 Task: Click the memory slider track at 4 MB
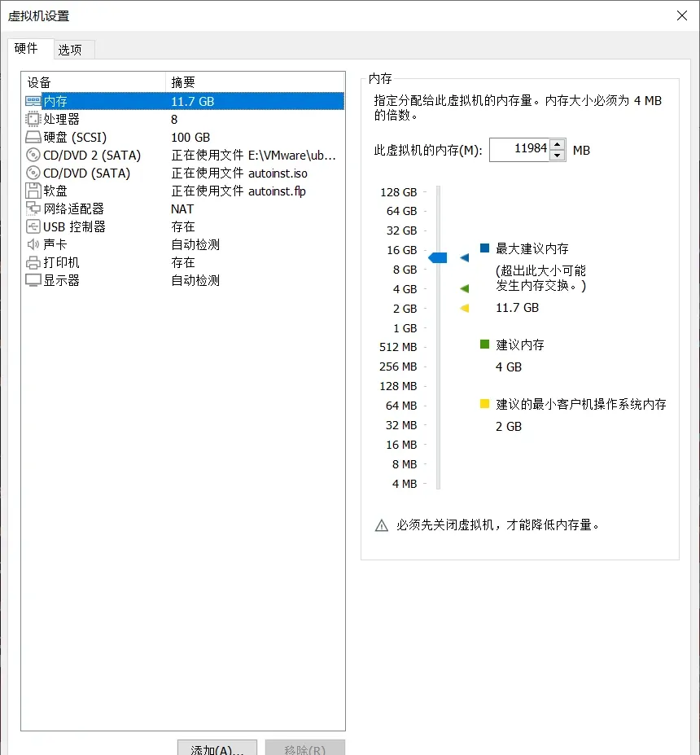(438, 484)
